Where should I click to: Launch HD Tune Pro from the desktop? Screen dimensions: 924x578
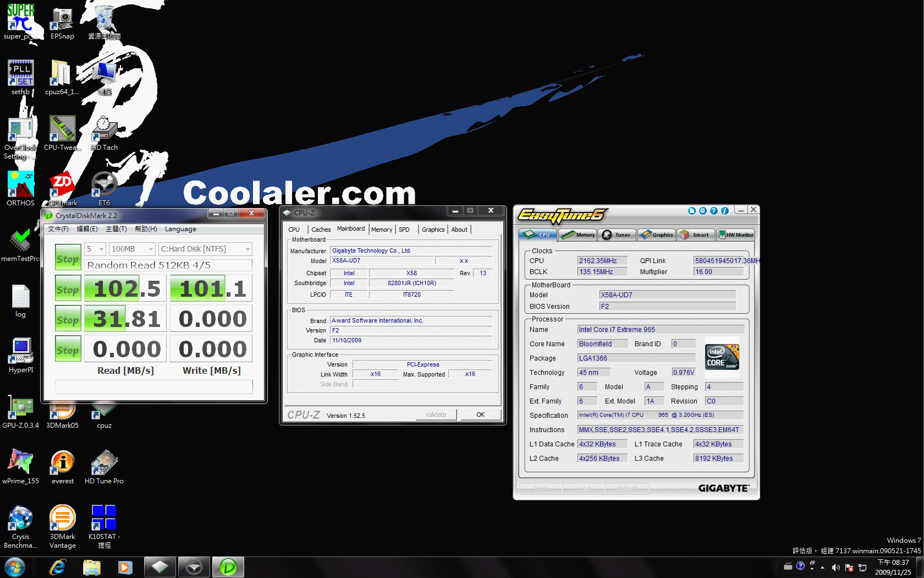click(104, 467)
